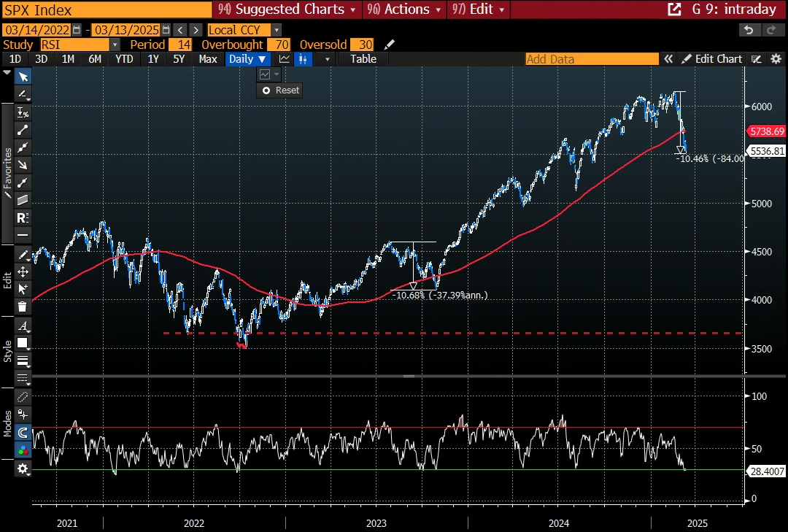Open the Local CCY currency dropdown
This screenshot has height=532, width=788.
tap(277, 30)
